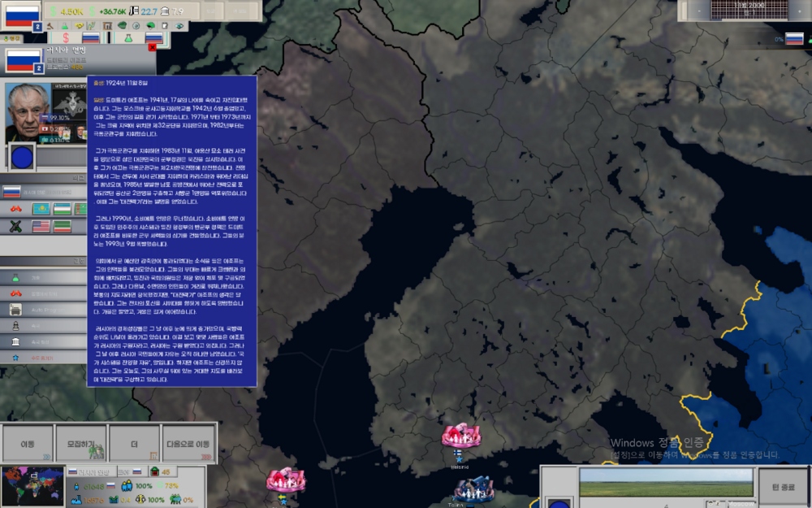Click the scales icon showing 100%

click(140, 500)
